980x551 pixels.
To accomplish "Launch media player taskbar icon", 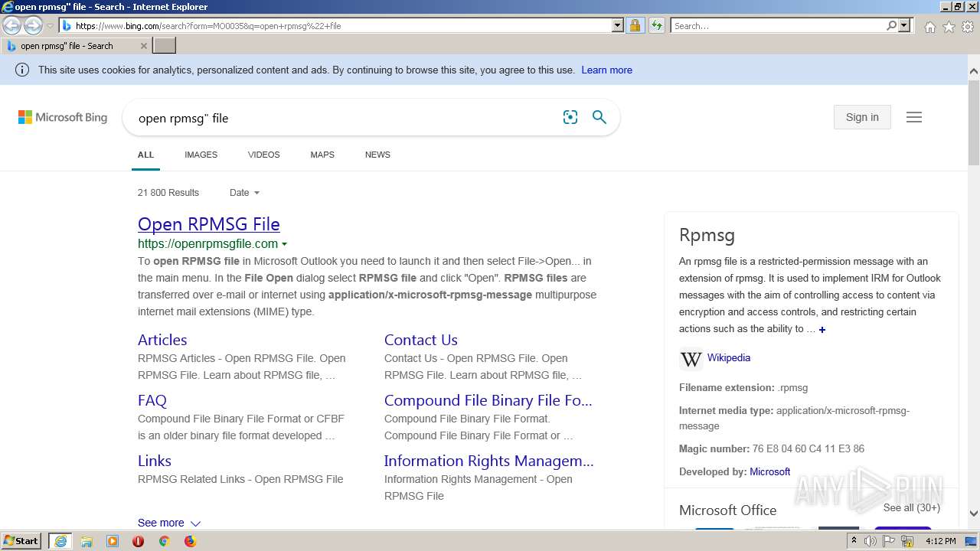I will (113, 541).
